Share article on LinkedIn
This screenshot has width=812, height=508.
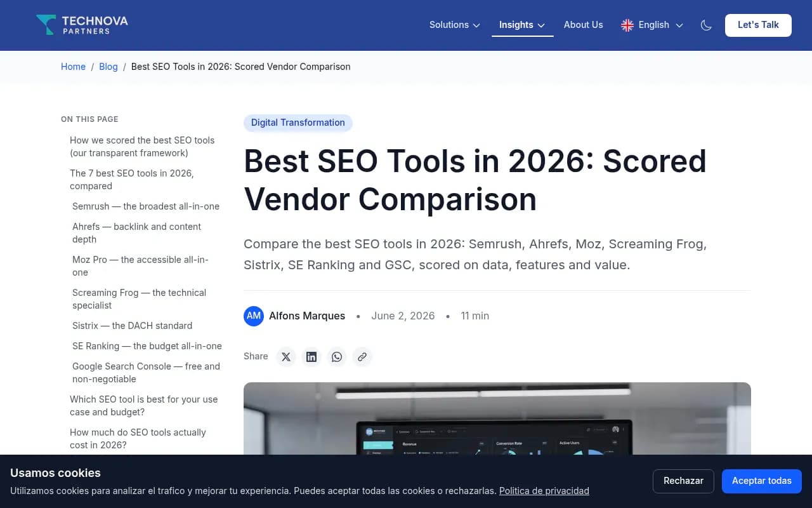(x=311, y=357)
